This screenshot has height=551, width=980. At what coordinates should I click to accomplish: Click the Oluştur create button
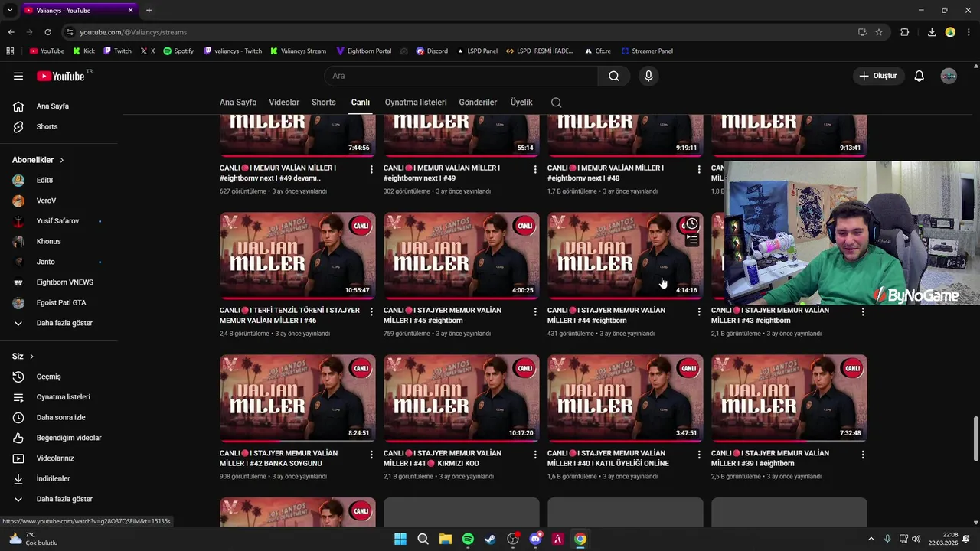[877, 76]
